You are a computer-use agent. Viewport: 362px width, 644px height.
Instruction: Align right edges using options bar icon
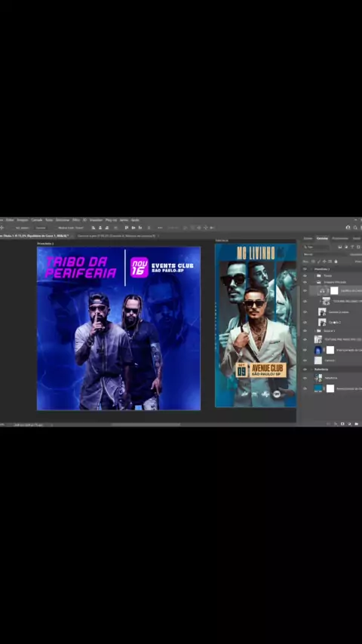tap(107, 228)
